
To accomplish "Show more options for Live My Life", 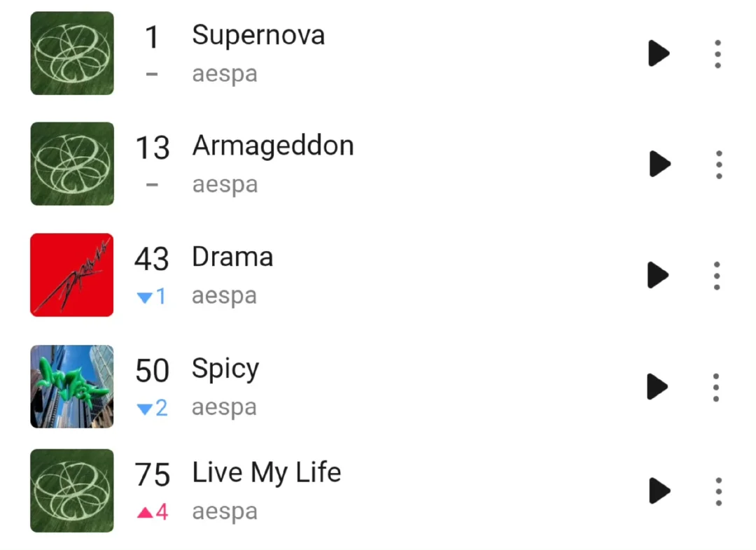I will click(x=719, y=492).
